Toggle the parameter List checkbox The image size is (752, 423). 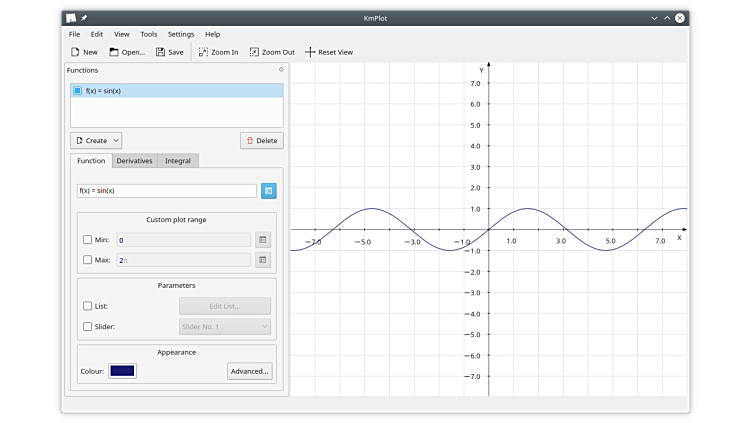click(88, 306)
